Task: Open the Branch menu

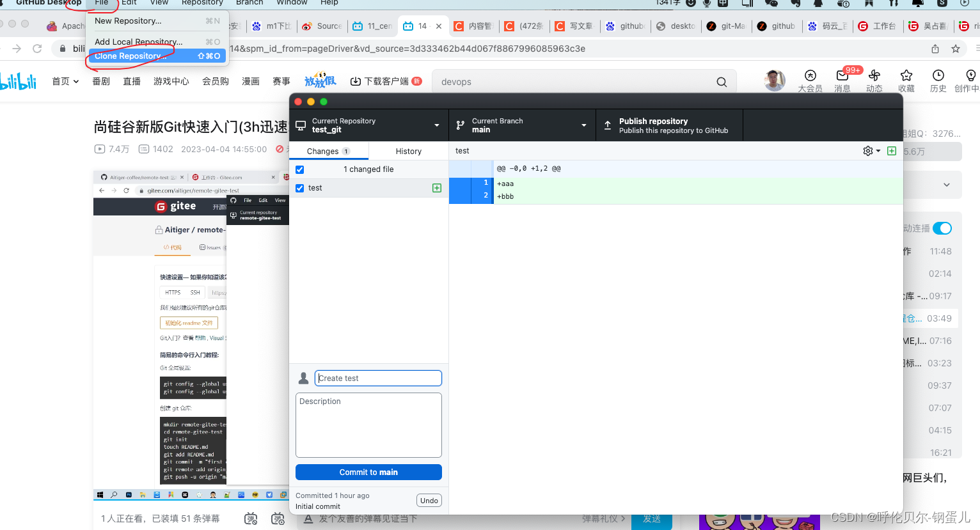Action: 249,3
